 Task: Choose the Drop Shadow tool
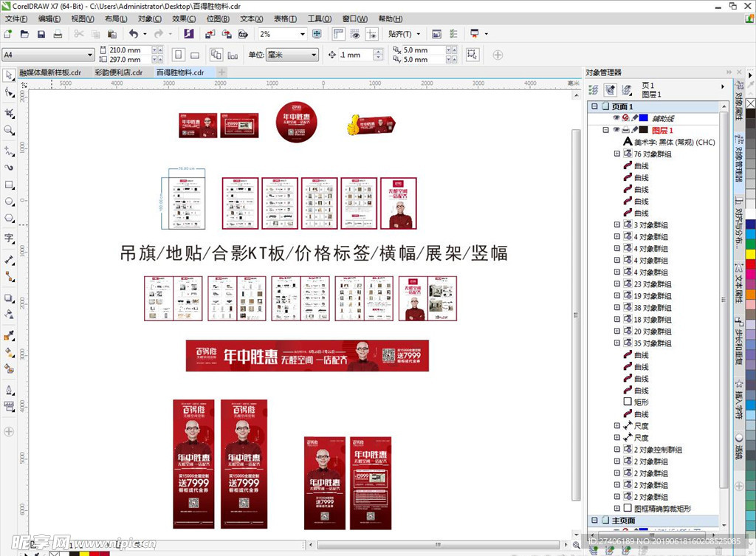point(9,298)
